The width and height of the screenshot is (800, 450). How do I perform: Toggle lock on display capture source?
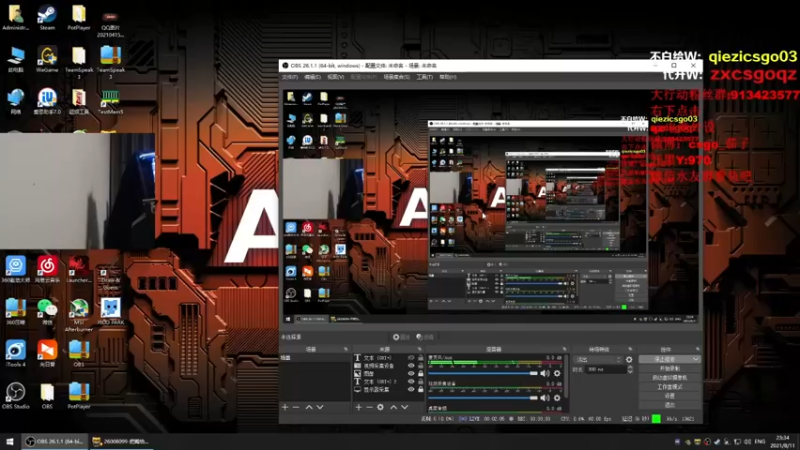pyautogui.click(x=420, y=389)
